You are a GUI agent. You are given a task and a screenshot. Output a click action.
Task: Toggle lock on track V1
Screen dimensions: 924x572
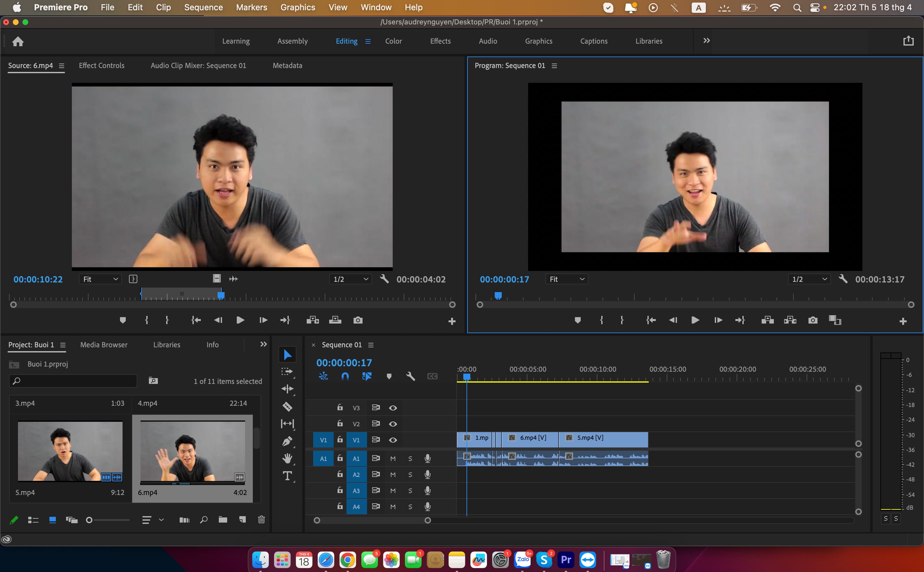(340, 439)
